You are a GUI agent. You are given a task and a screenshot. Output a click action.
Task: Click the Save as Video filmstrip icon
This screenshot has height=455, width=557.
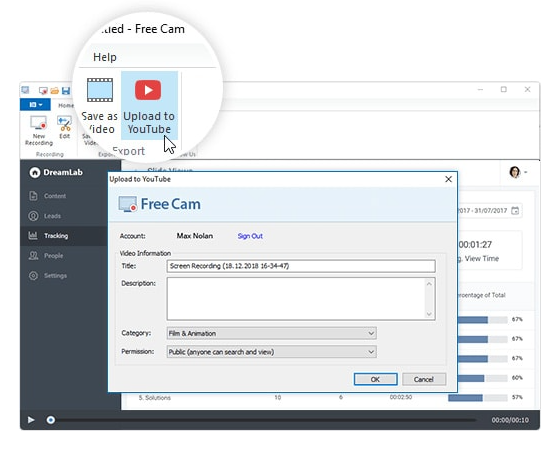(x=100, y=90)
